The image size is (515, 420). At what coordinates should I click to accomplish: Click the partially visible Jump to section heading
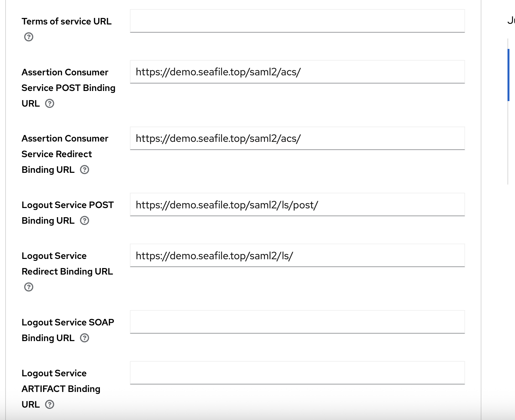point(511,21)
